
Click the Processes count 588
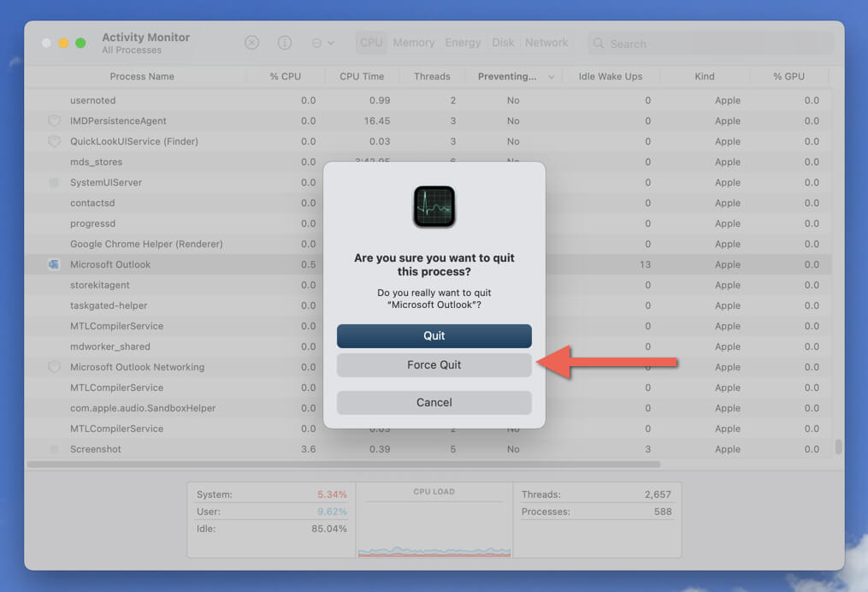pyautogui.click(x=663, y=511)
